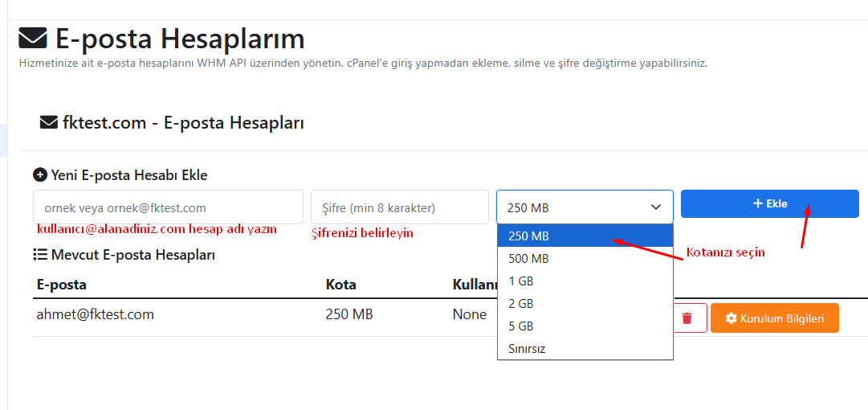Delete ahmet@fktest.com using the red trash icon
The height and width of the screenshot is (410, 868).
[687, 318]
